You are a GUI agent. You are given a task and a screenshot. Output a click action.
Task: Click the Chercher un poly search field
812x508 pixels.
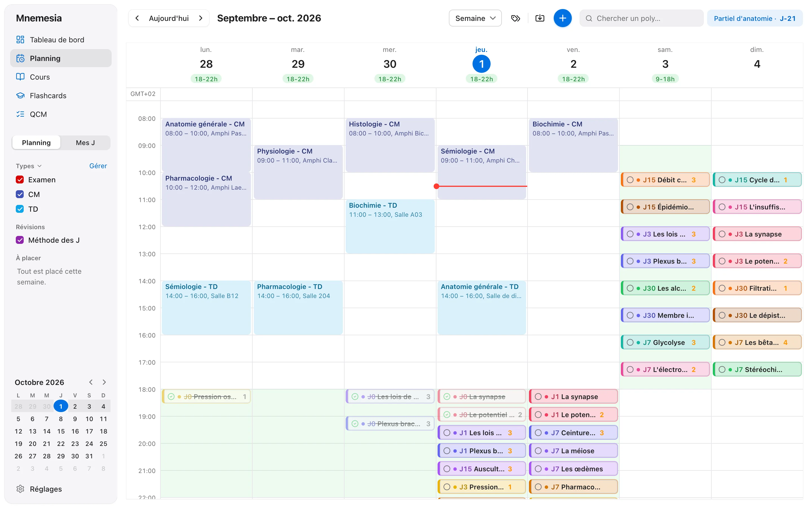pyautogui.click(x=641, y=18)
